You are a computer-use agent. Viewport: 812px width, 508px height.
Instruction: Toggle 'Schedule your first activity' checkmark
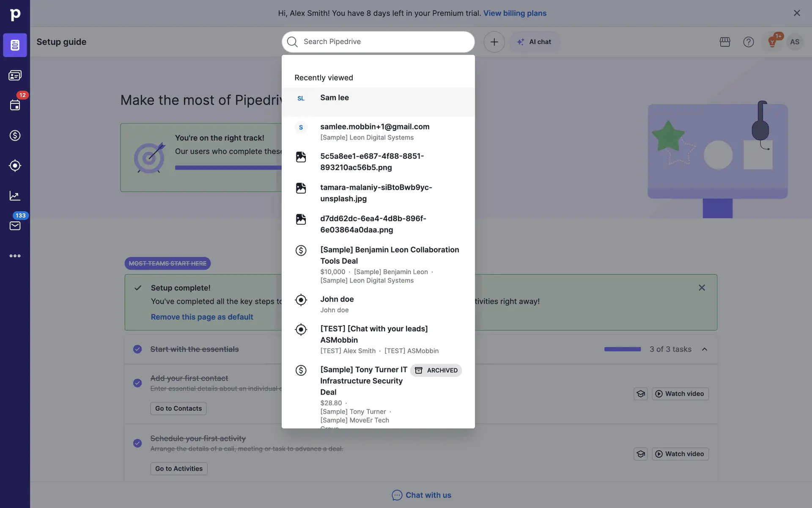pos(137,443)
